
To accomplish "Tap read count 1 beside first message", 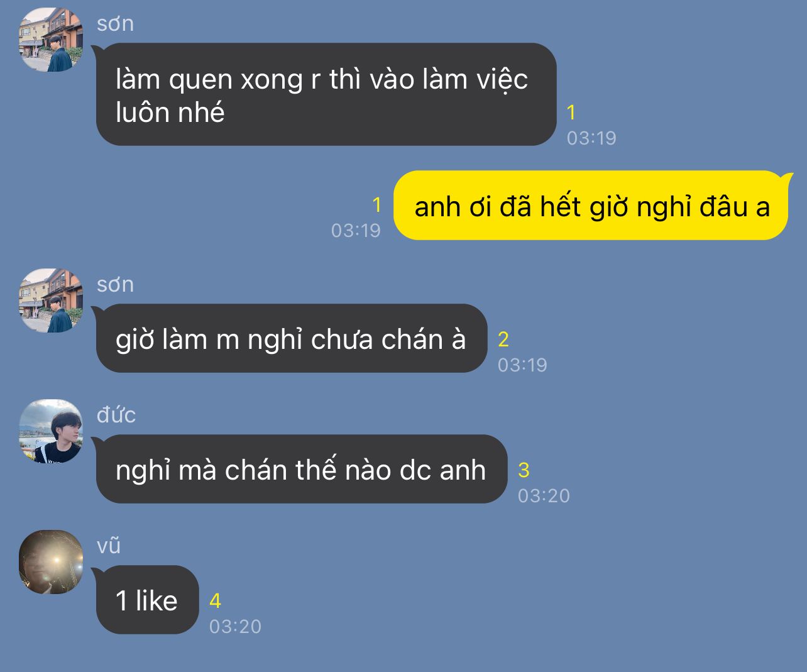I will coord(571,113).
